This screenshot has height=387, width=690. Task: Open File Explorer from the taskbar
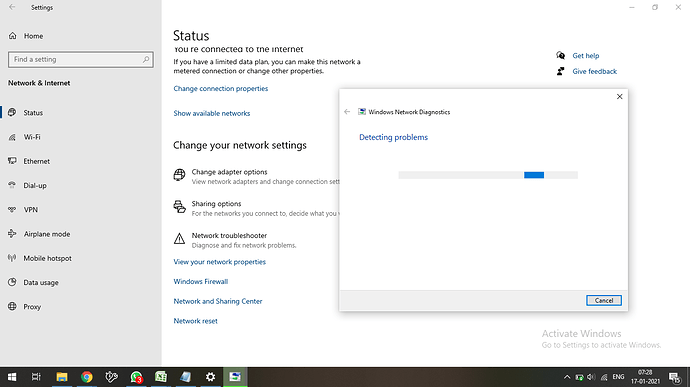click(x=62, y=377)
